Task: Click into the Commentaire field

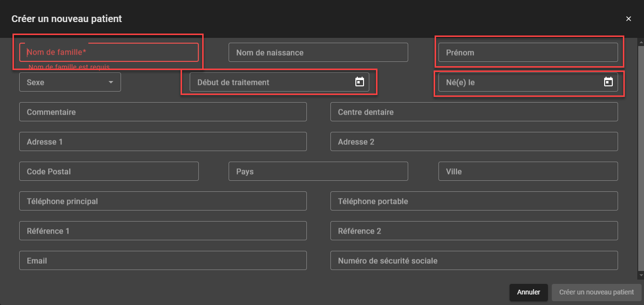Action: point(163,112)
